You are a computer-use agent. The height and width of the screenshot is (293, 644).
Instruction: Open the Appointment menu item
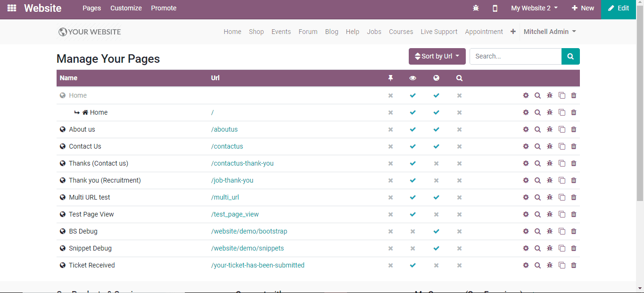484,32
